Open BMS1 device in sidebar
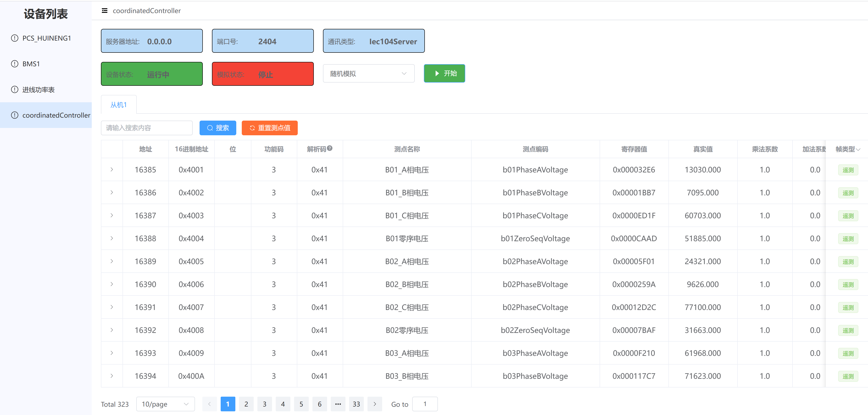868x415 pixels. [46, 64]
